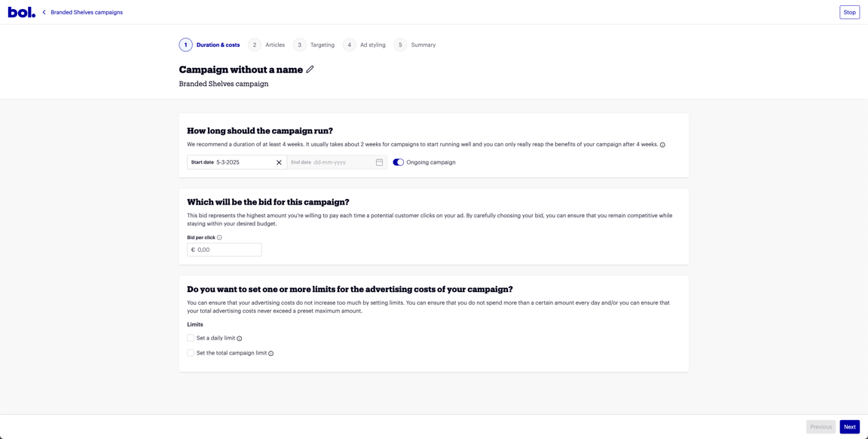Check Set the total campaign limit
This screenshot has width=868, height=439.
(x=191, y=353)
